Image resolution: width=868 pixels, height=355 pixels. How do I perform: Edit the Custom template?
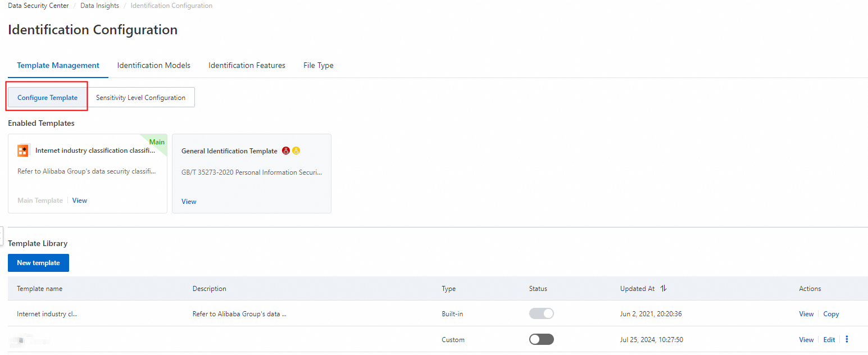click(x=829, y=340)
